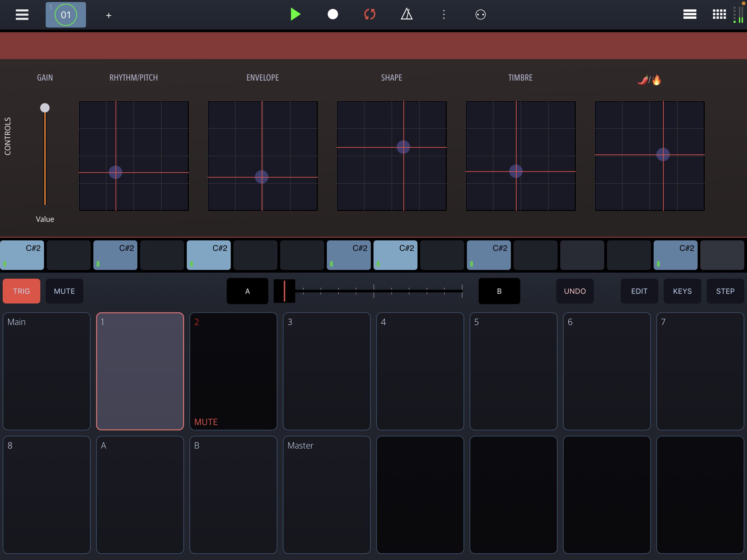The width and height of the screenshot is (747, 560).
Task: Toggle the metronome icon
Action: (407, 14)
